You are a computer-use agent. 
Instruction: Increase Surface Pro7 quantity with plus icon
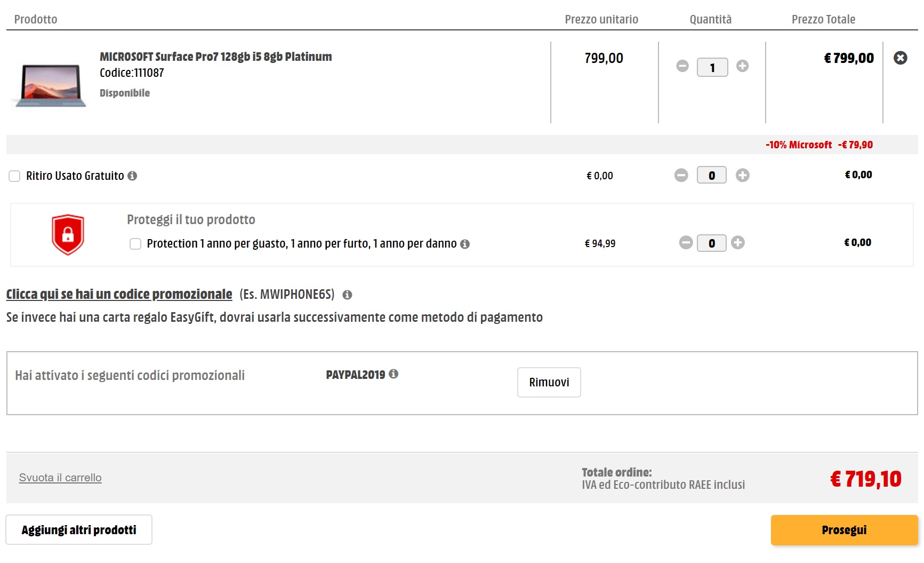[x=742, y=66]
